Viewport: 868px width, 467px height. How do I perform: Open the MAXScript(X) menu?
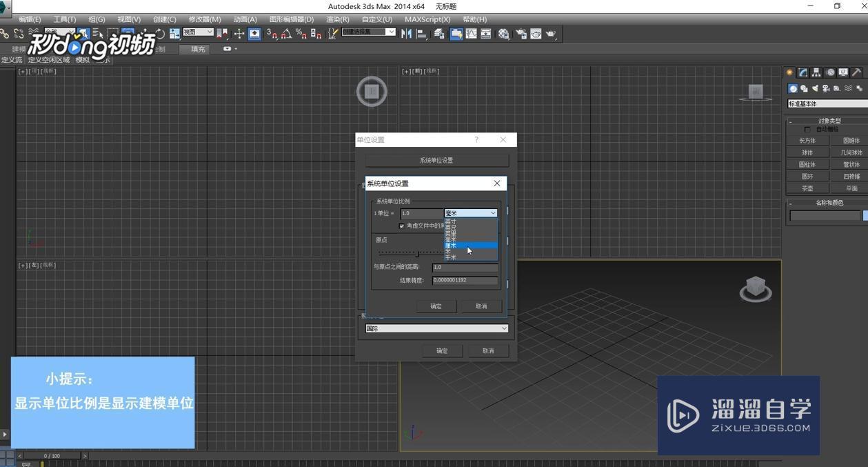pyautogui.click(x=427, y=19)
